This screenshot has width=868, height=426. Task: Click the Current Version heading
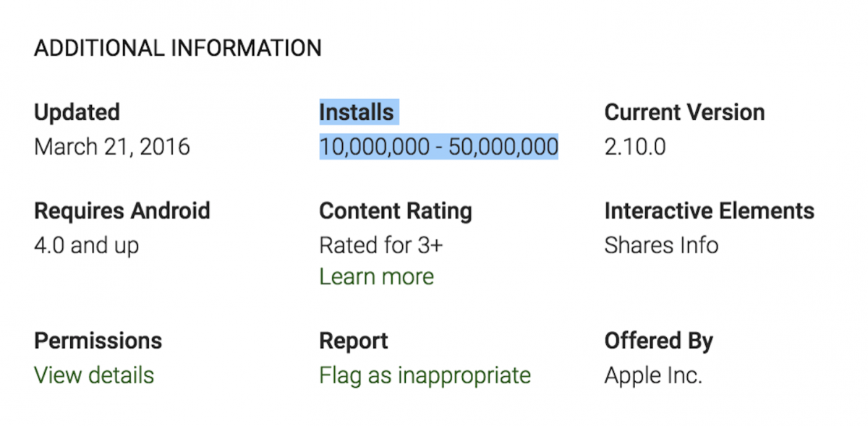(684, 111)
